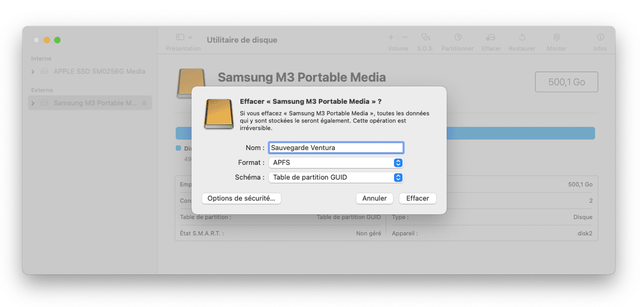Select APPLE SSD SM0256G Media in sidebar
Image resolution: width=644 pixels, height=307 pixels.
point(99,72)
